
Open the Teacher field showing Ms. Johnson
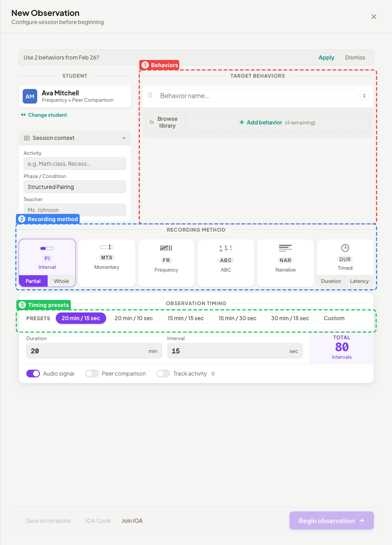tap(74, 210)
